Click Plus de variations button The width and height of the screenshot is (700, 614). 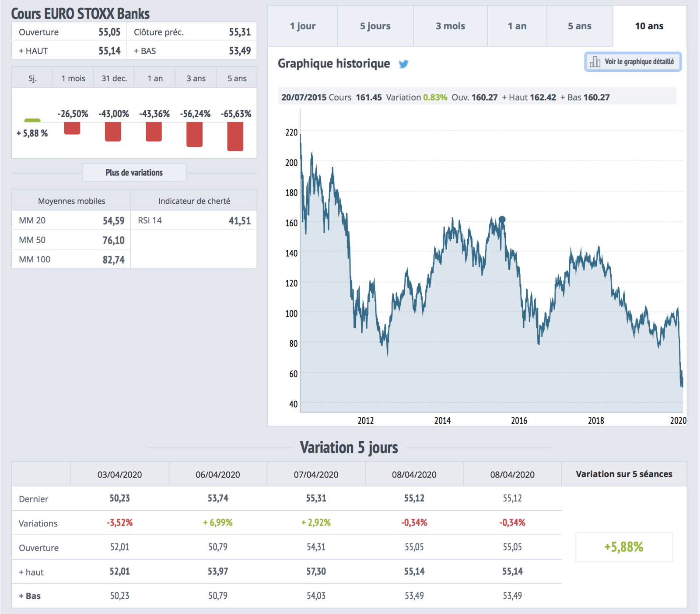click(134, 172)
